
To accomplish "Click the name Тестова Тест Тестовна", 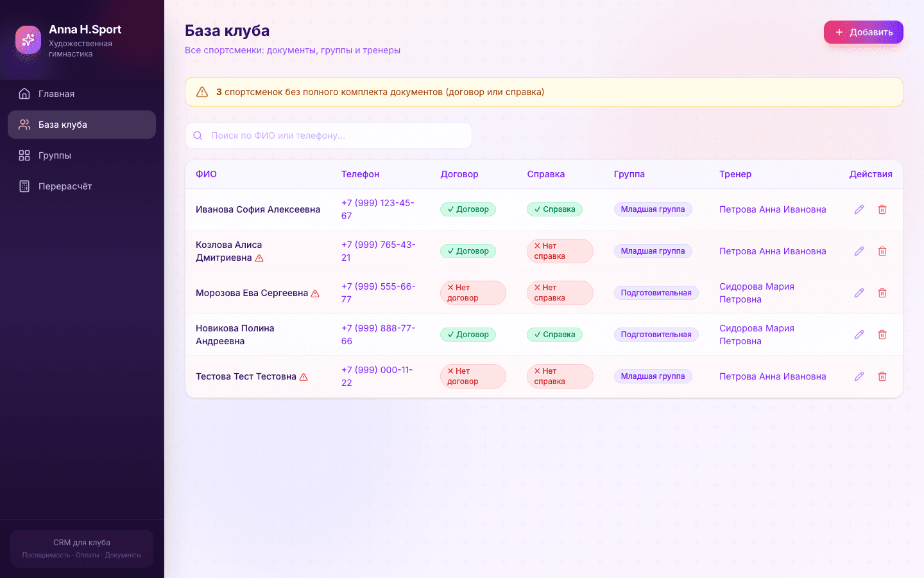I will [x=246, y=376].
